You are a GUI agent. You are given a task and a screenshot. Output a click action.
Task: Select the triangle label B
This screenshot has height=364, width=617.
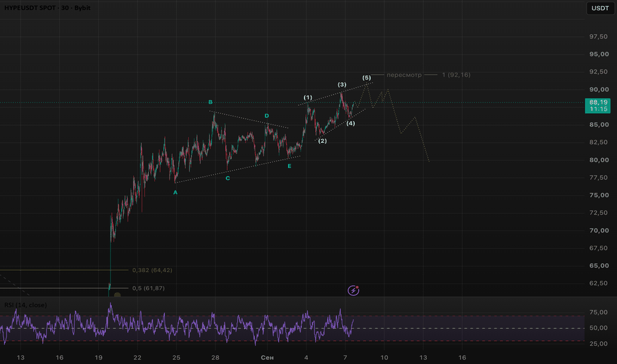211,103
